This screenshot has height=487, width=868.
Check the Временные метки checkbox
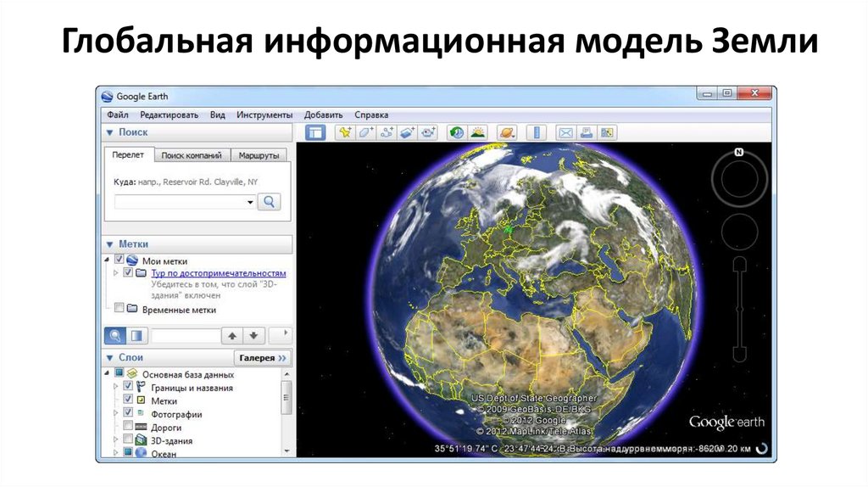(x=119, y=307)
